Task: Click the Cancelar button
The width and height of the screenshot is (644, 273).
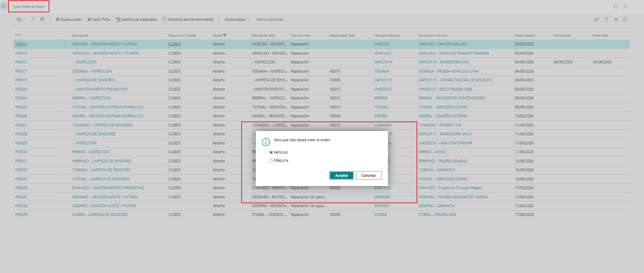Action: (x=369, y=175)
